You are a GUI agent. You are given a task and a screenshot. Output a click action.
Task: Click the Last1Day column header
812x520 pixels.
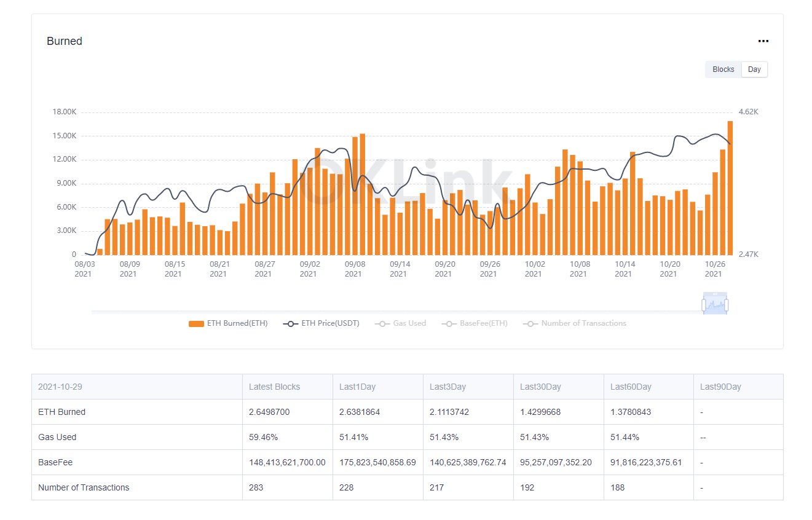pos(378,387)
